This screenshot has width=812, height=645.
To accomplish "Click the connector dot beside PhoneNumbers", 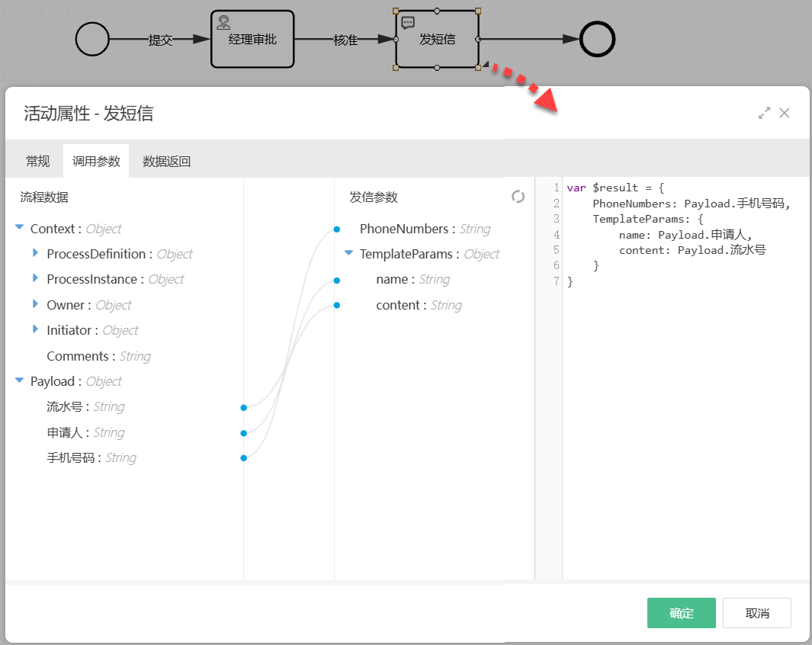I will click(336, 229).
